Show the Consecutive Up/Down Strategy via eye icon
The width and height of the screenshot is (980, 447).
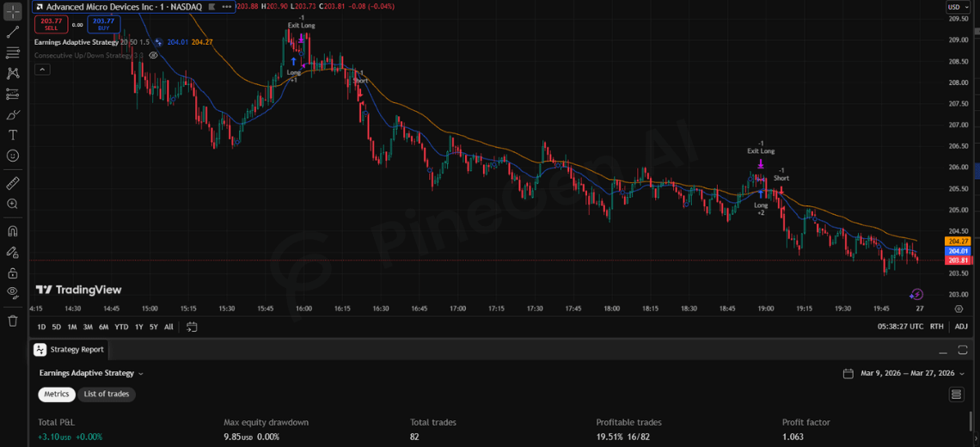coord(153,55)
